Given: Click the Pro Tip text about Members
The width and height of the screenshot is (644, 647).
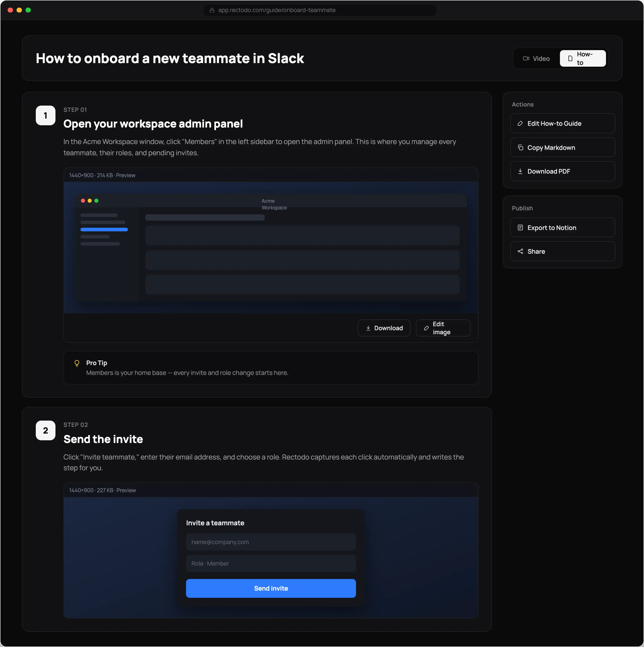Looking at the screenshot, I should [187, 373].
